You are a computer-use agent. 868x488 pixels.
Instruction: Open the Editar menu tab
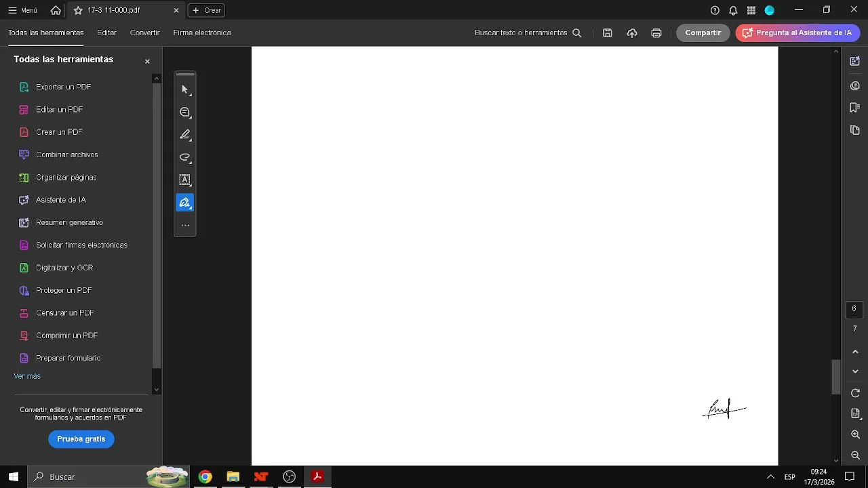pyautogui.click(x=106, y=33)
